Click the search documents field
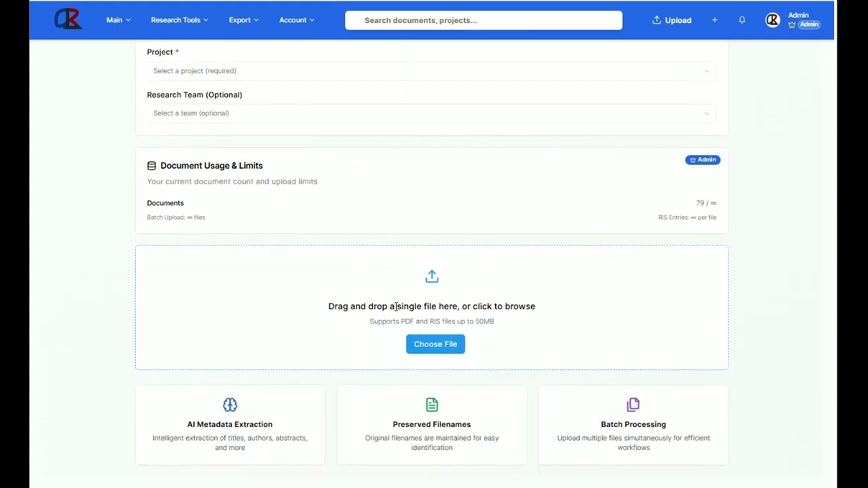Screen dimensions: 868x488 [x=484, y=20]
